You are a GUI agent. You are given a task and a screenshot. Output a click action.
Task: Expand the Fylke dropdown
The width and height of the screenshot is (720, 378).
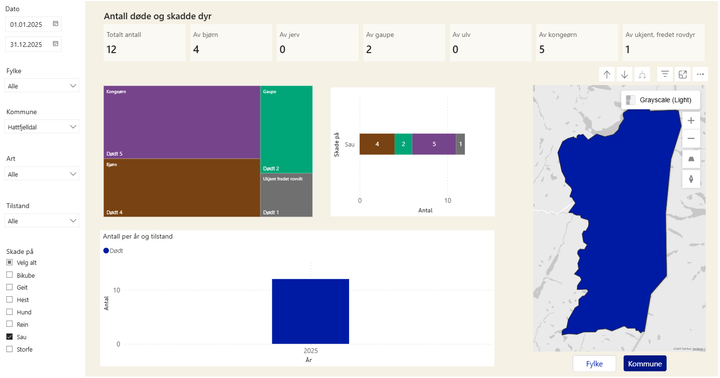tap(42, 86)
